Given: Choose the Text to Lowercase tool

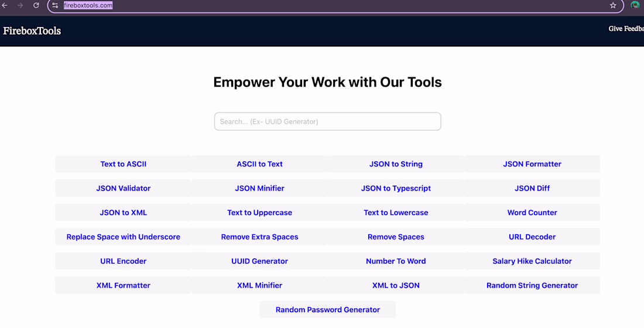Looking at the screenshot, I should pos(396,213).
